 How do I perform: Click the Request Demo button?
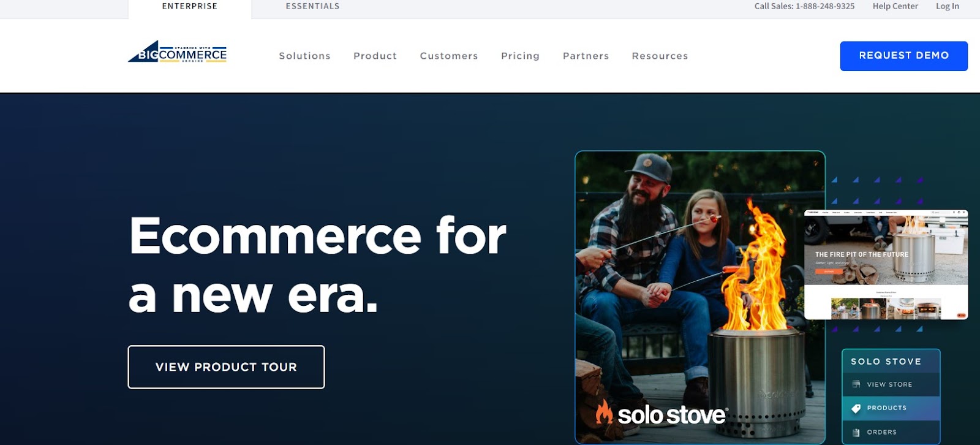pos(903,56)
